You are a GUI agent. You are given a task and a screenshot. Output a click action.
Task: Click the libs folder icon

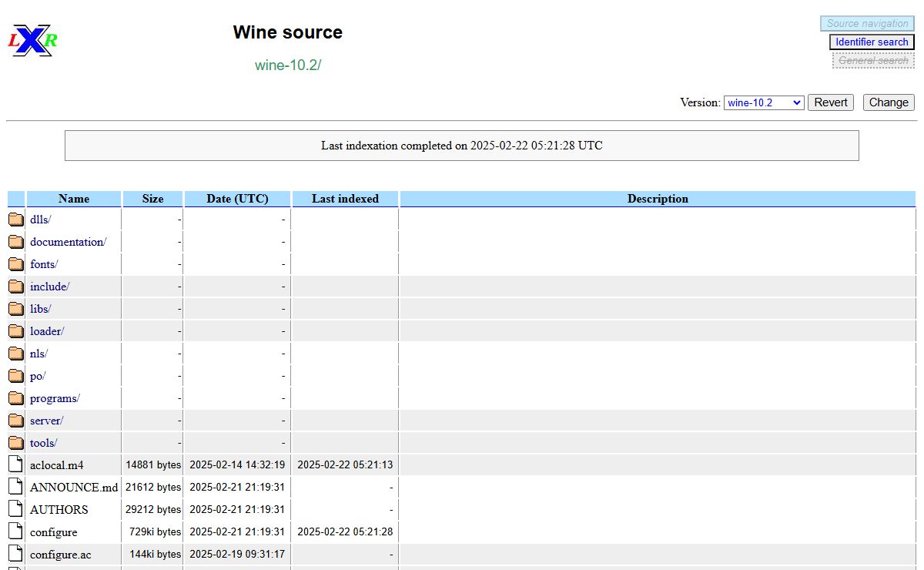point(16,309)
